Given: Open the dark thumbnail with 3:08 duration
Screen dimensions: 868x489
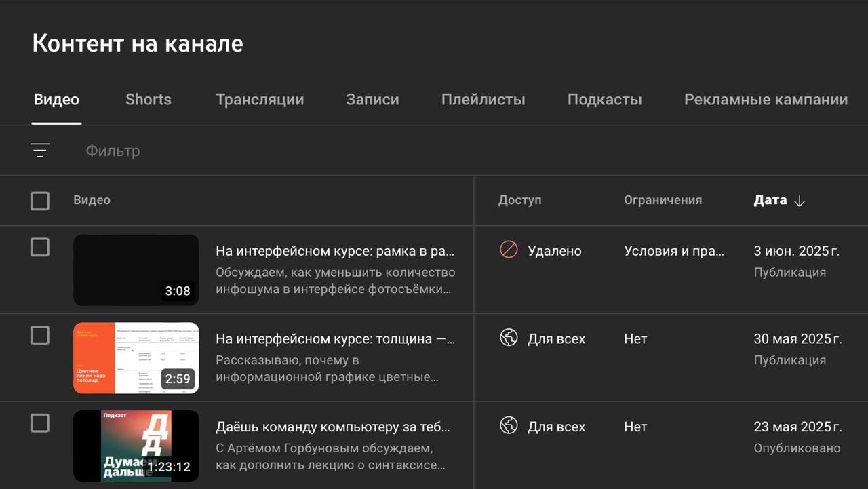Looking at the screenshot, I should (136, 270).
